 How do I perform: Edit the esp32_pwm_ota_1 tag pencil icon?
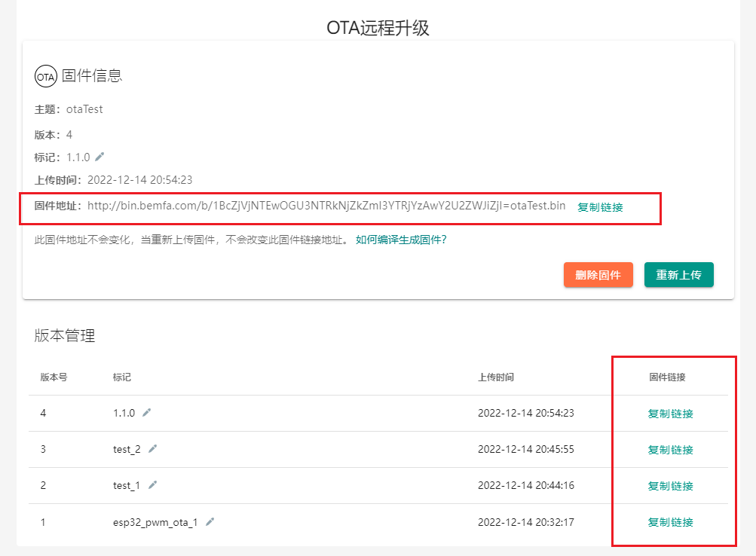(x=210, y=521)
